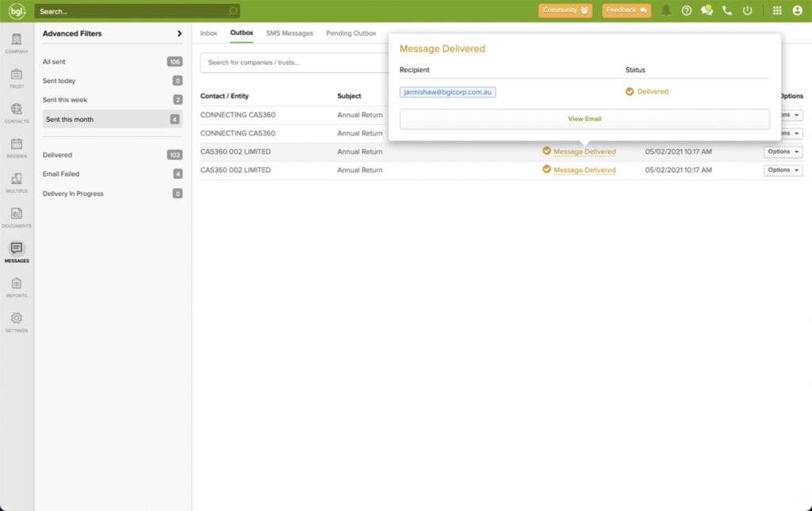
Task: Select the Delivered filter
Action: 57,154
